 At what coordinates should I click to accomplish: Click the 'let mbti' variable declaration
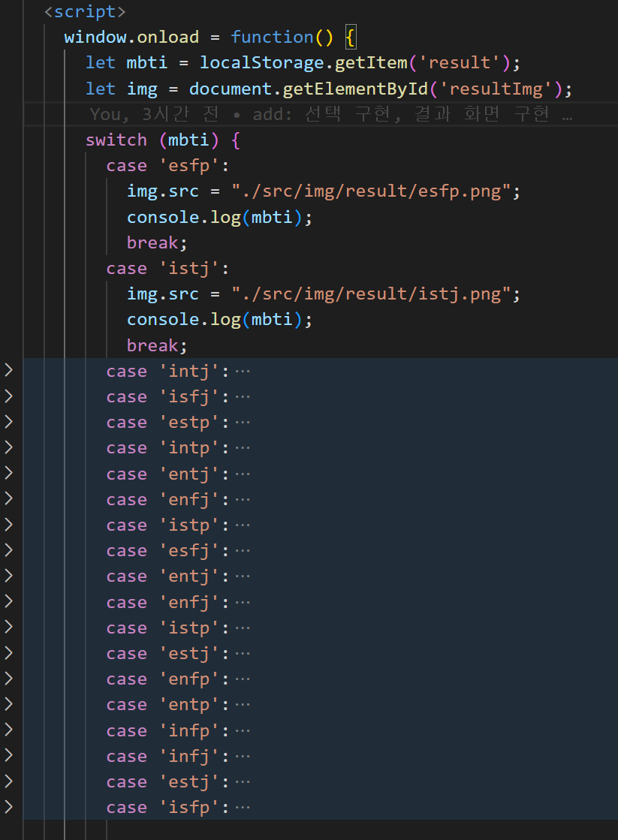[x=126, y=62]
